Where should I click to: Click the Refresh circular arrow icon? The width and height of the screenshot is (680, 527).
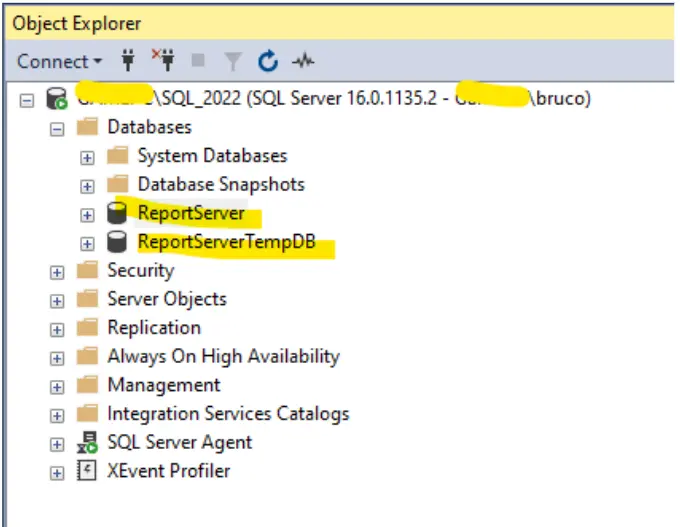(268, 61)
